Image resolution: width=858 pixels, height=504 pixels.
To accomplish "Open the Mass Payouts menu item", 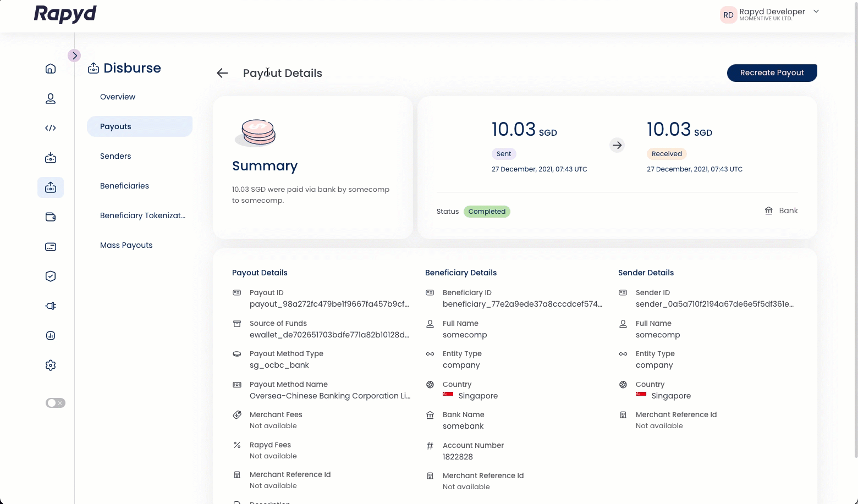I will [x=126, y=245].
